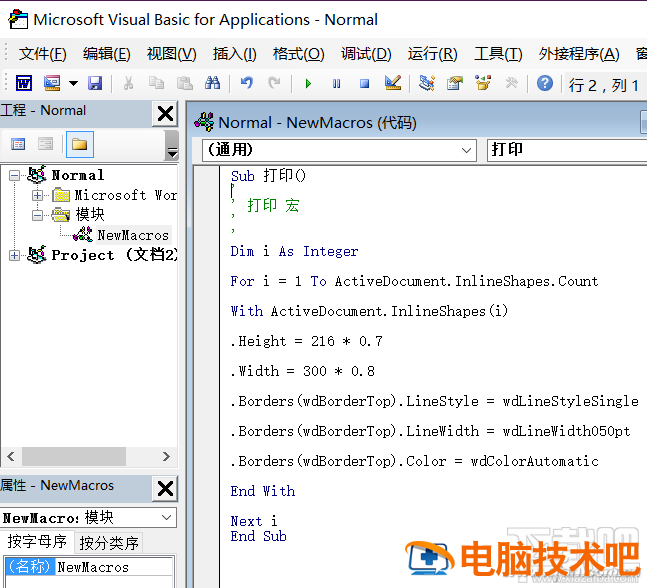Close the 工程 - Normal project panel

point(165,113)
